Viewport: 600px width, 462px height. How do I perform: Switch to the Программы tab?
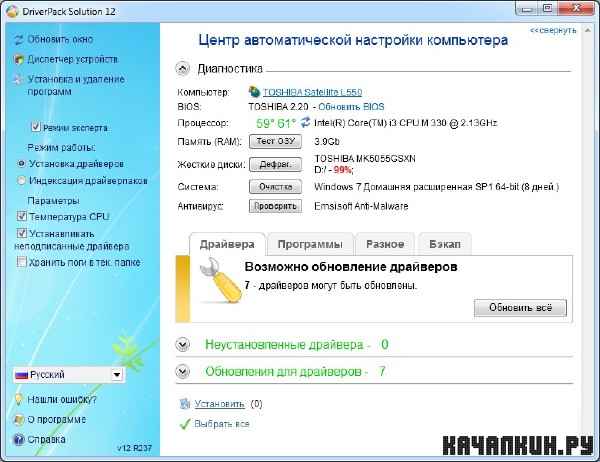point(310,244)
